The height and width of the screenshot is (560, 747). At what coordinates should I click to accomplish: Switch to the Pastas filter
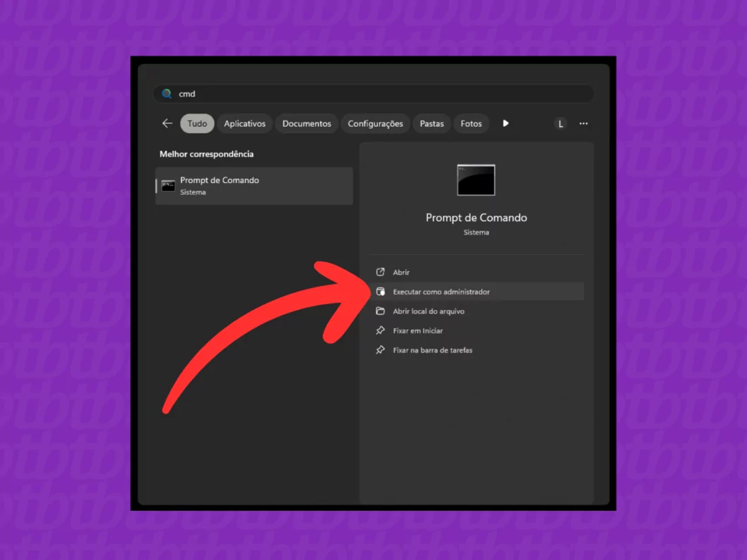(x=431, y=123)
